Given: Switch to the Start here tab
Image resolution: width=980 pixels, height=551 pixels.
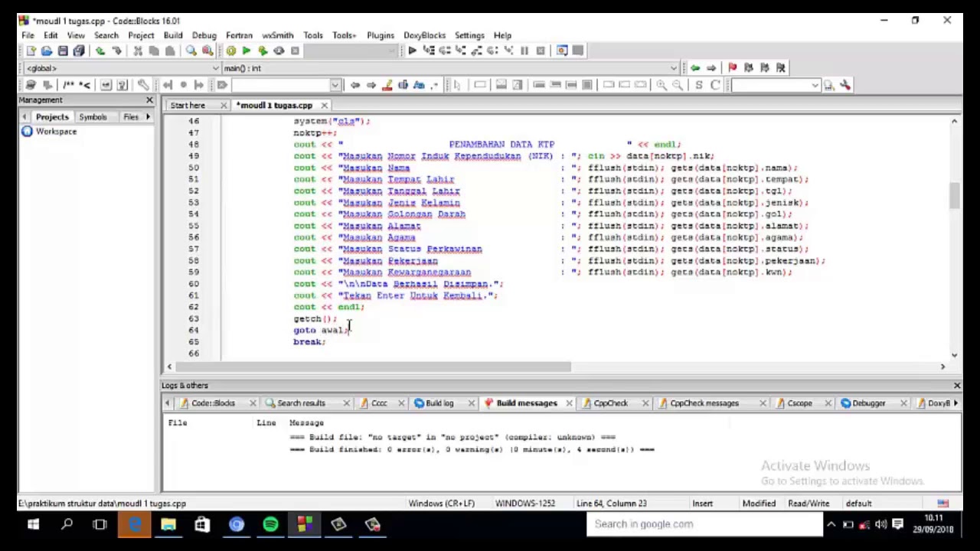Looking at the screenshot, I should [188, 106].
